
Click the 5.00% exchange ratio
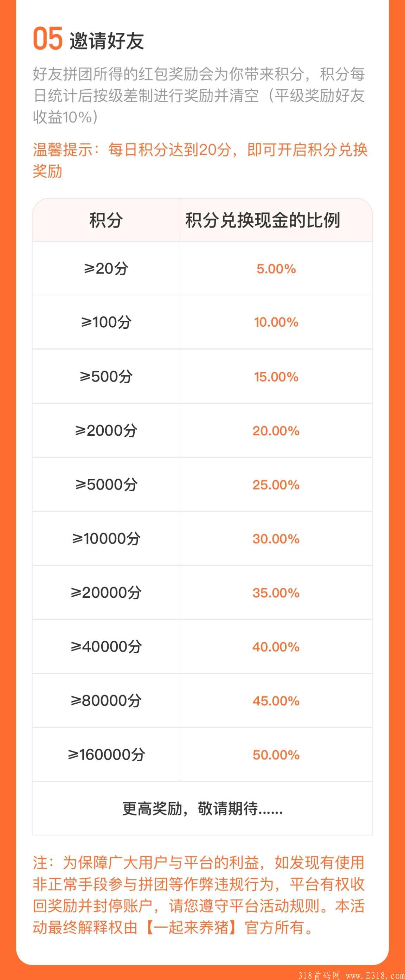click(x=276, y=269)
